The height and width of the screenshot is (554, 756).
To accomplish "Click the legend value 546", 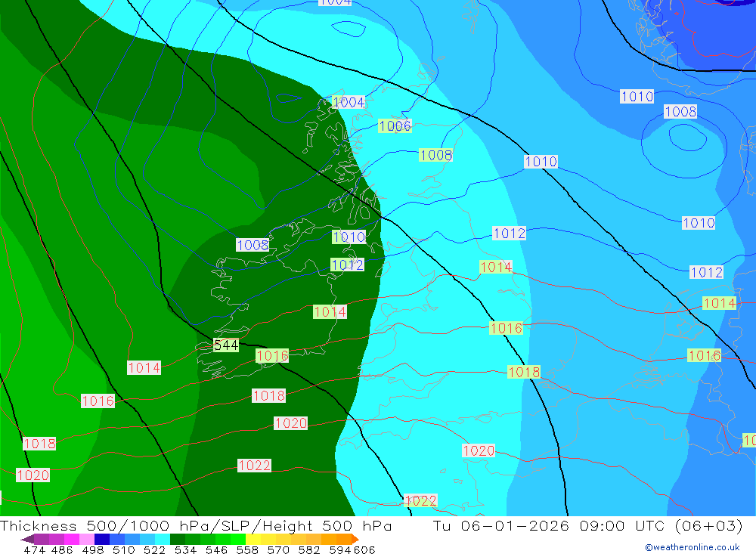I will [216, 549].
